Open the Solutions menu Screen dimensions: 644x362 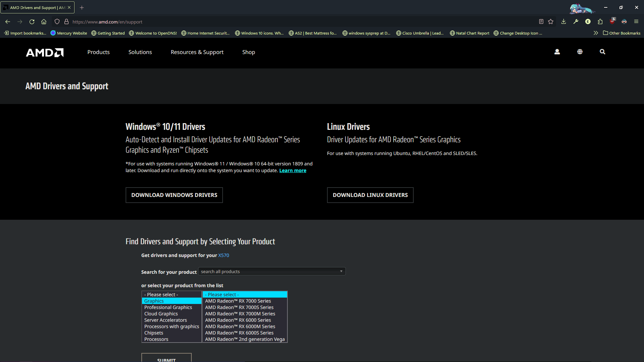[x=140, y=52]
